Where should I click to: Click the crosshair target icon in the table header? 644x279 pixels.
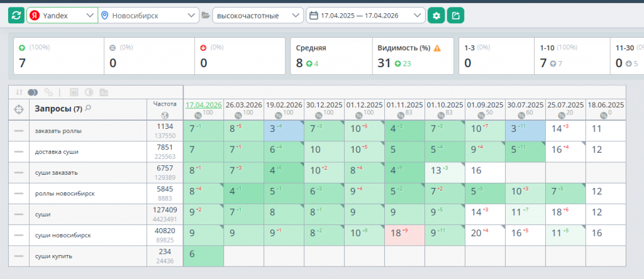coord(18,109)
